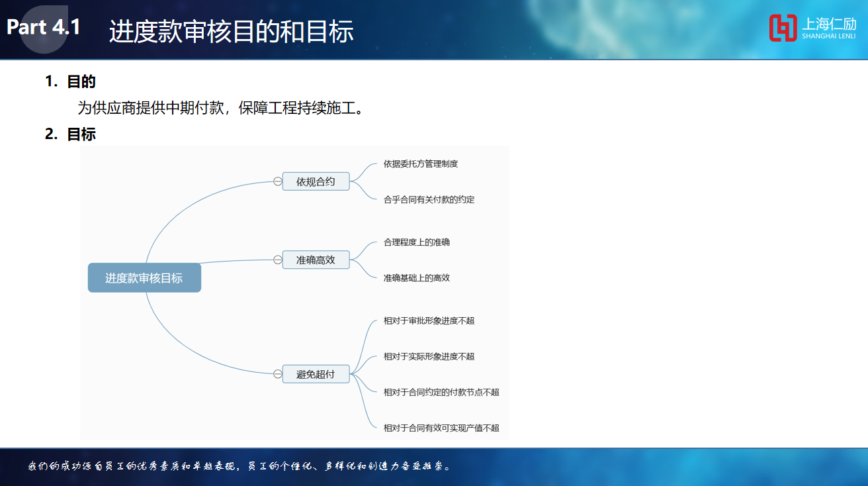Collapse the 避免超付 branch circle toggle
Screen dimensions: 868x486
(278, 374)
